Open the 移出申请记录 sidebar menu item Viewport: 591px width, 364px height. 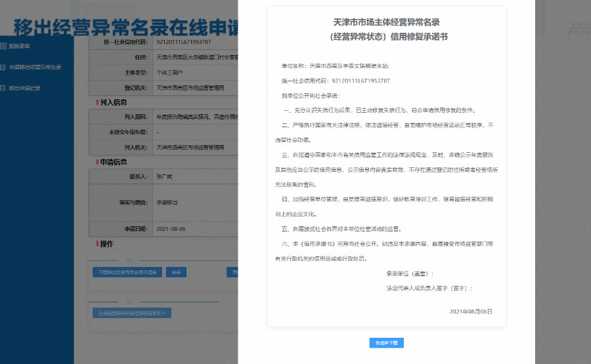(x=25, y=88)
